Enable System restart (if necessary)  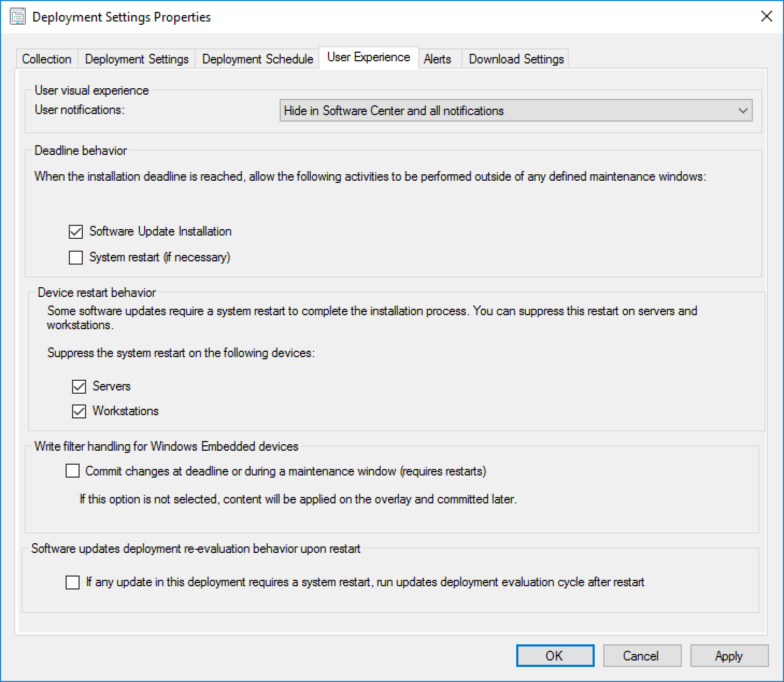[x=75, y=257]
